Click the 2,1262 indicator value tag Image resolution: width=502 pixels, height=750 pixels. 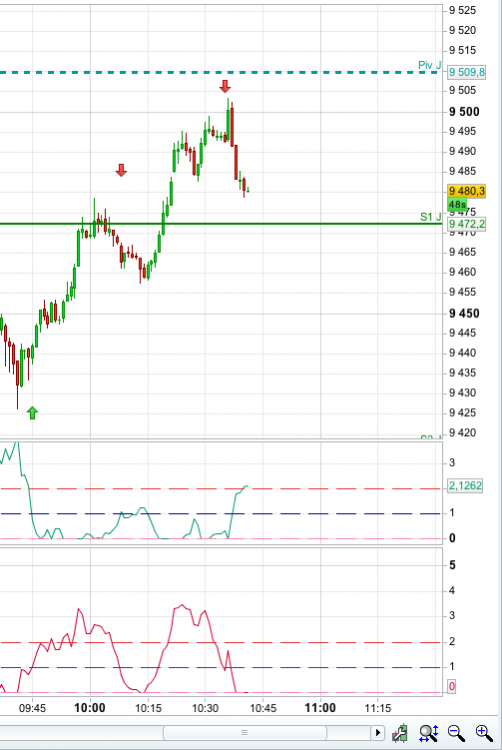pos(465,485)
